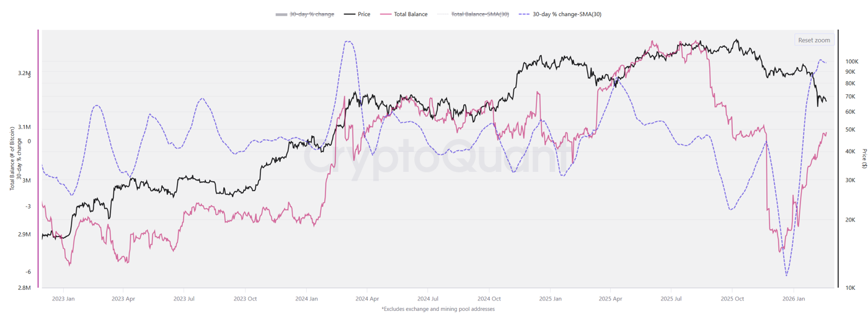The image size is (868, 319).
Task: Click the black Price line legend icon
Action: coord(350,14)
